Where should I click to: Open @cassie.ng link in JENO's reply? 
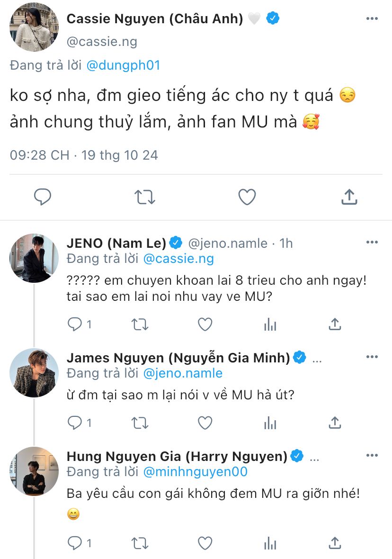[178, 259]
